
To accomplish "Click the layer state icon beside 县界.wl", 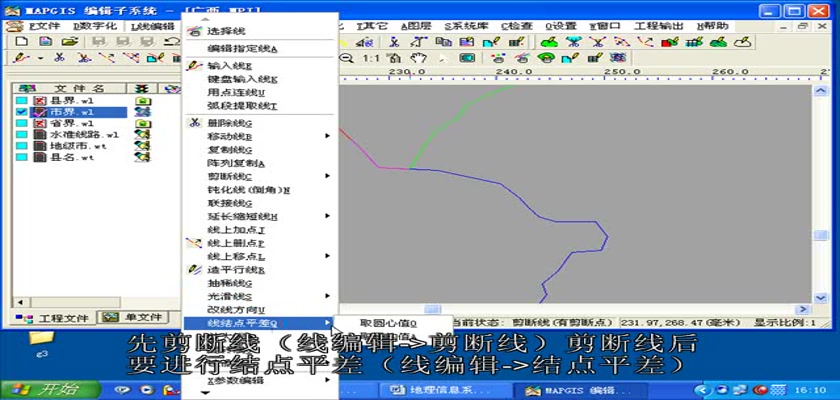I will point(143,101).
